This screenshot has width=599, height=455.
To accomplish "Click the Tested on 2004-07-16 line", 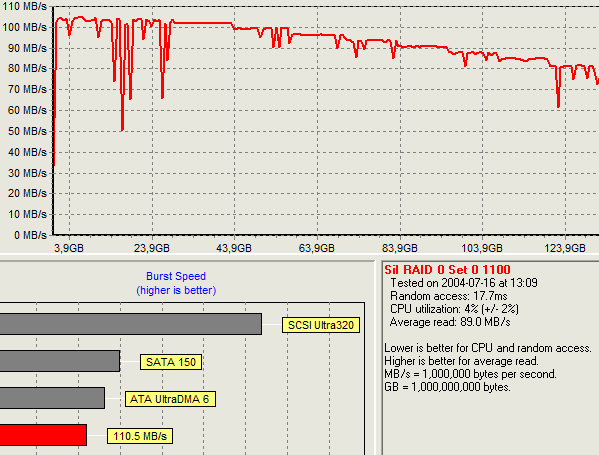I will (x=464, y=283).
